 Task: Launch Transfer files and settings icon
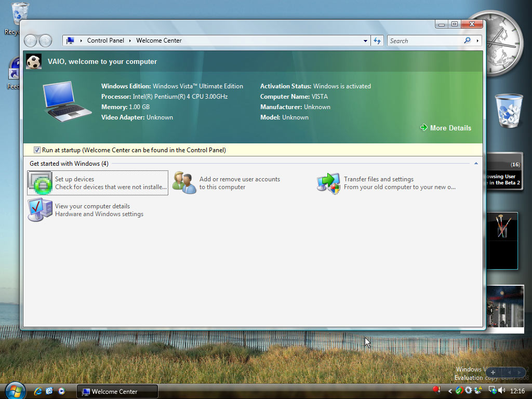point(328,183)
